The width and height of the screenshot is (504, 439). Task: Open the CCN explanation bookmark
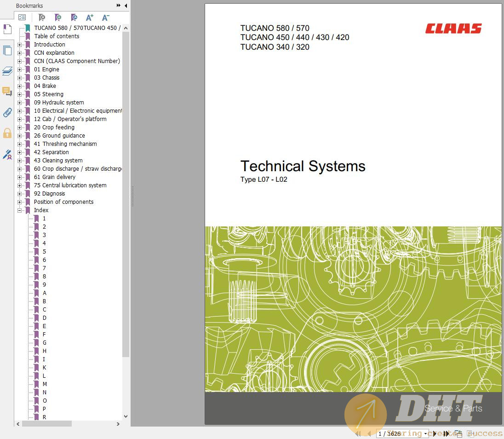coord(54,53)
